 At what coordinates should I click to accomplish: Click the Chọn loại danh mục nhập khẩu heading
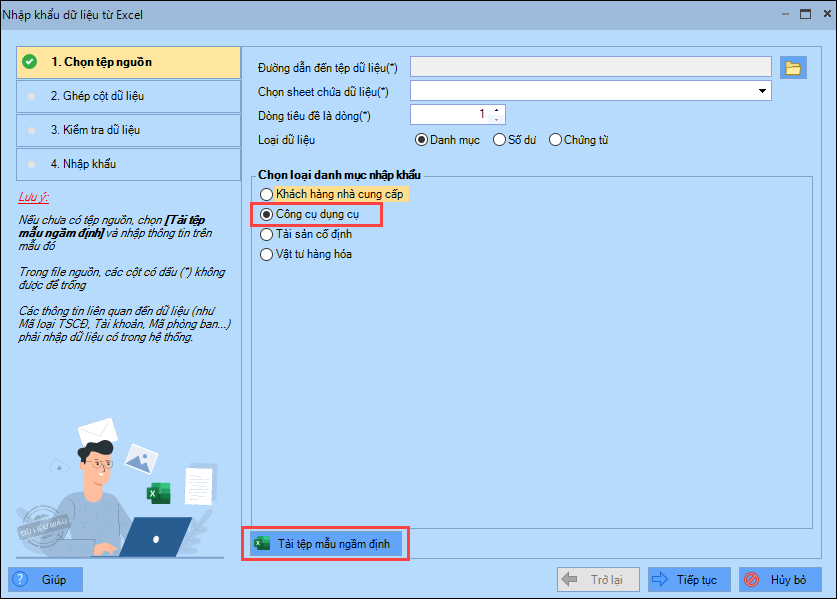(339, 175)
